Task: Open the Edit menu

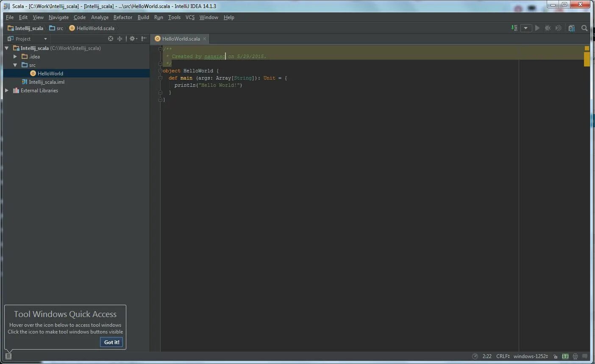Action: coord(23,17)
